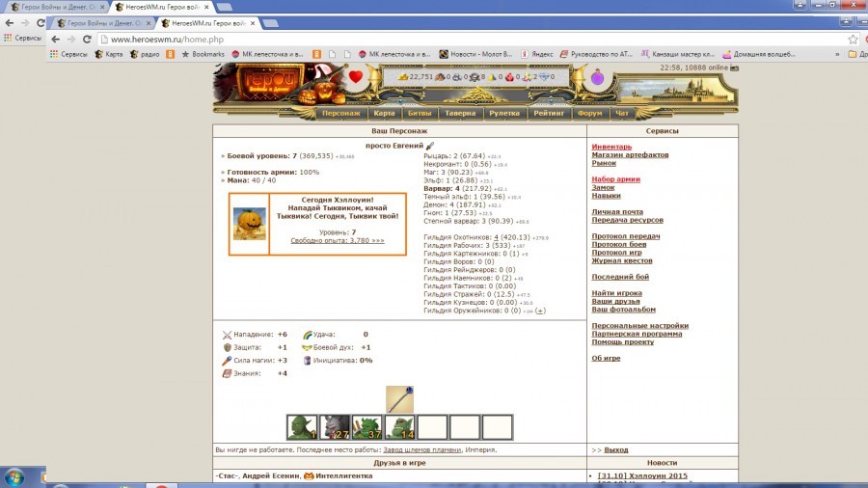Click the back arrow beside the heroeswm.ru address
The height and width of the screenshot is (488, 868).
coord(55,40)
